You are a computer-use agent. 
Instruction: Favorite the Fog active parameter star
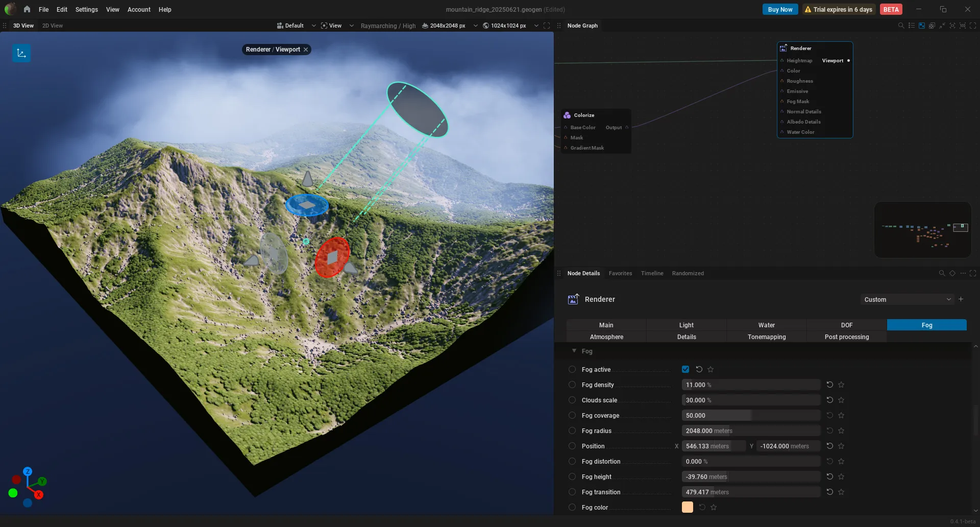click(x=710, y=369)
